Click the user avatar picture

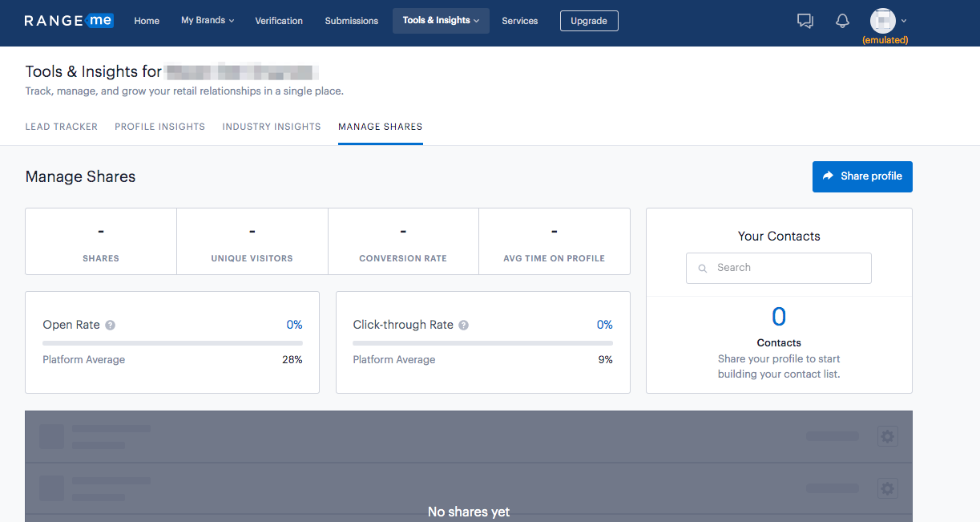coord(882,20)
